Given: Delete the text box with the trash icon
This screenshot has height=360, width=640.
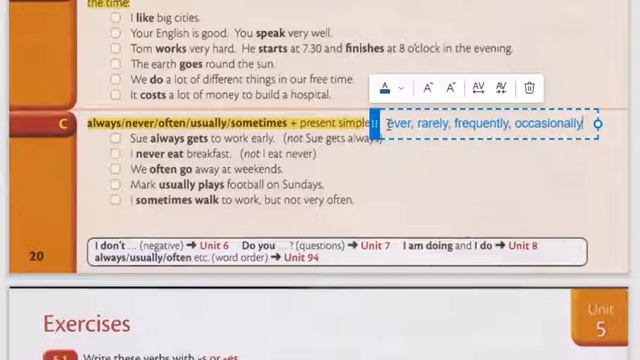Looking at the screenshot, I should click(x=529, y=88).
